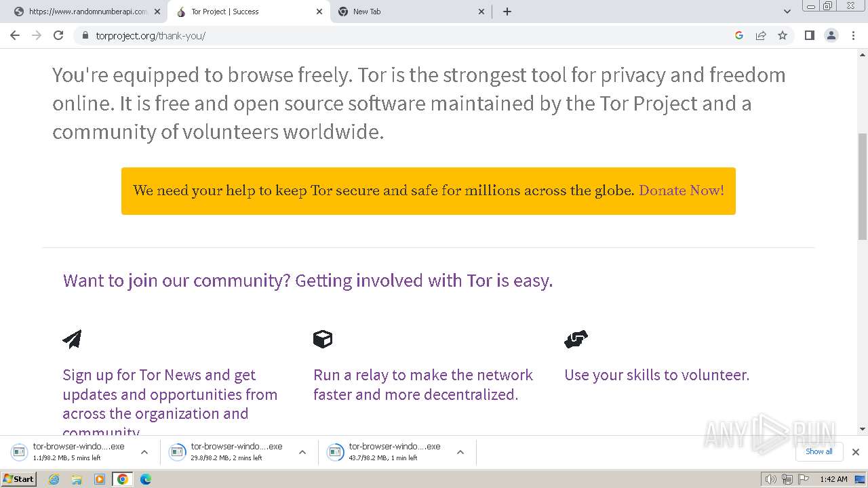Share this page icon
The width and height of the screenshot is (868, 488).
coord(761,35)
